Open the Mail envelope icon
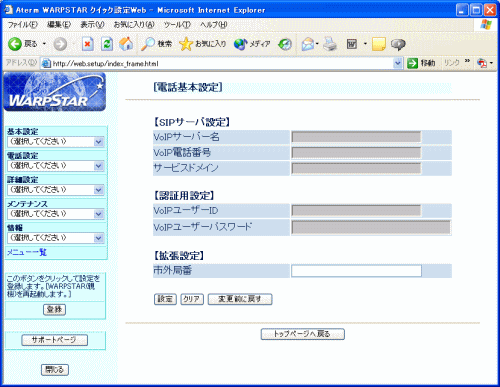 [308, 44]
